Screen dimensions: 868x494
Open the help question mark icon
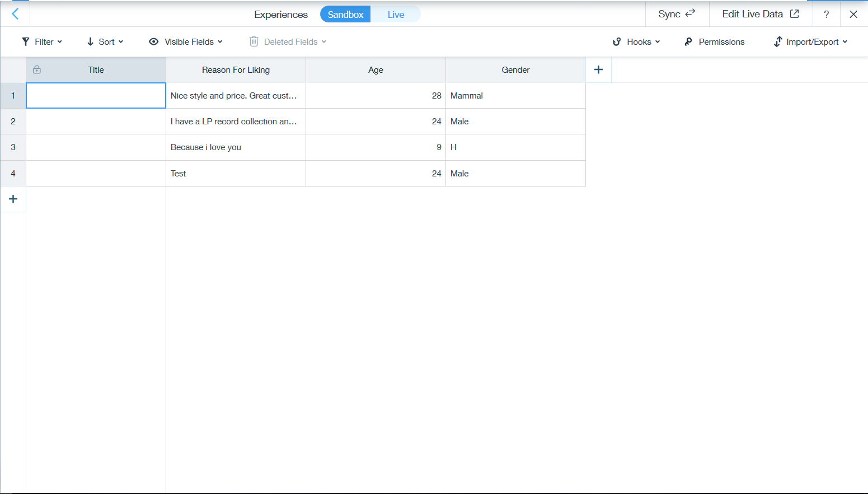(826, 14)
